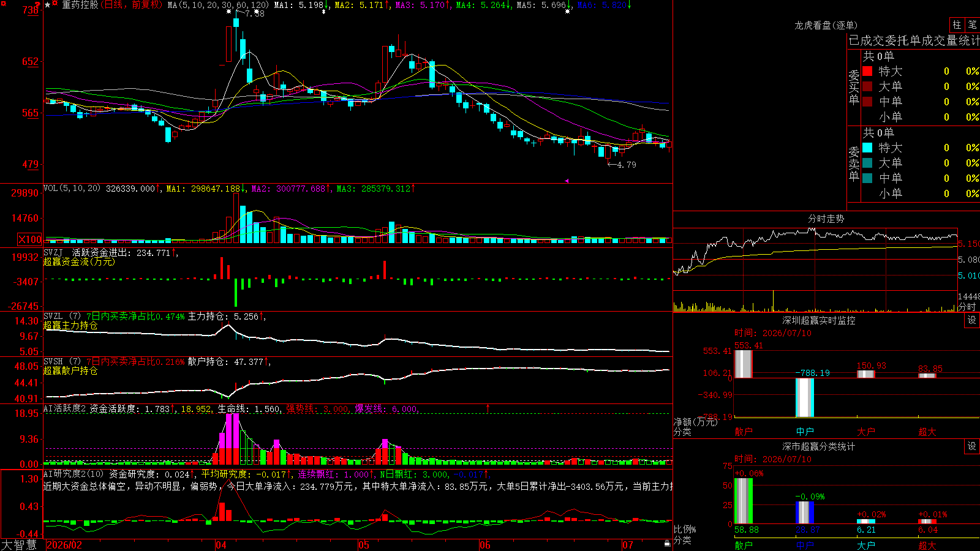Viewport: 980px width, 551px height.
Task: Click the 委买单 section label
Action: click(854, 87)
